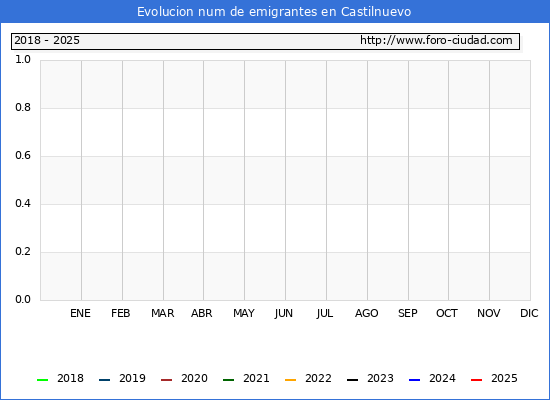
Task: Select the DIC month label
Action: 529,313
